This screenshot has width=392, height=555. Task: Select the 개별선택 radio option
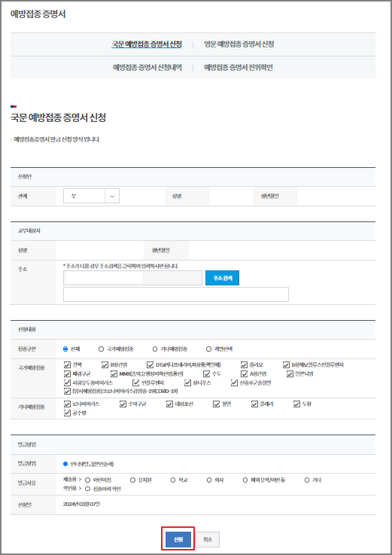(208, 349)
